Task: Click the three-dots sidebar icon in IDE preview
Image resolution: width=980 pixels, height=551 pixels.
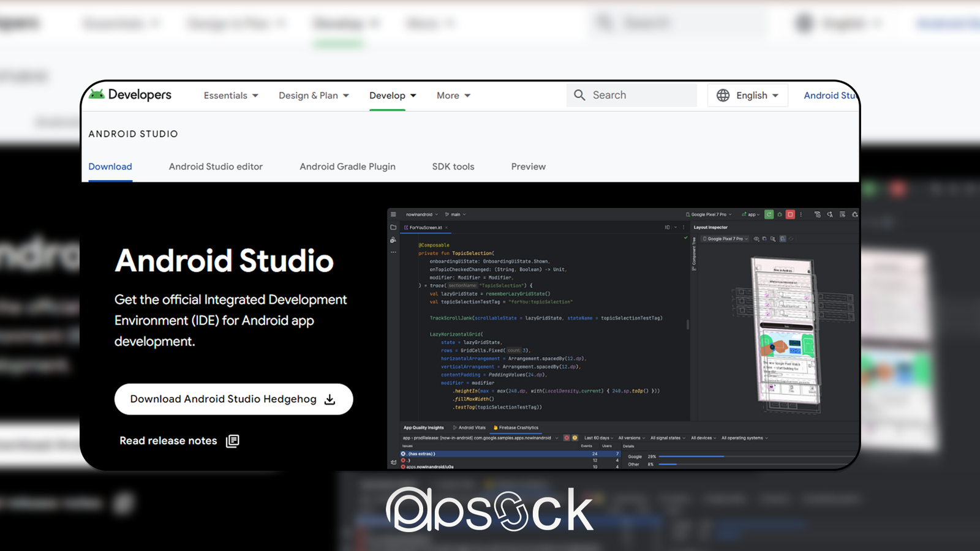Action: pyautogui.click(x=393, y=252)
